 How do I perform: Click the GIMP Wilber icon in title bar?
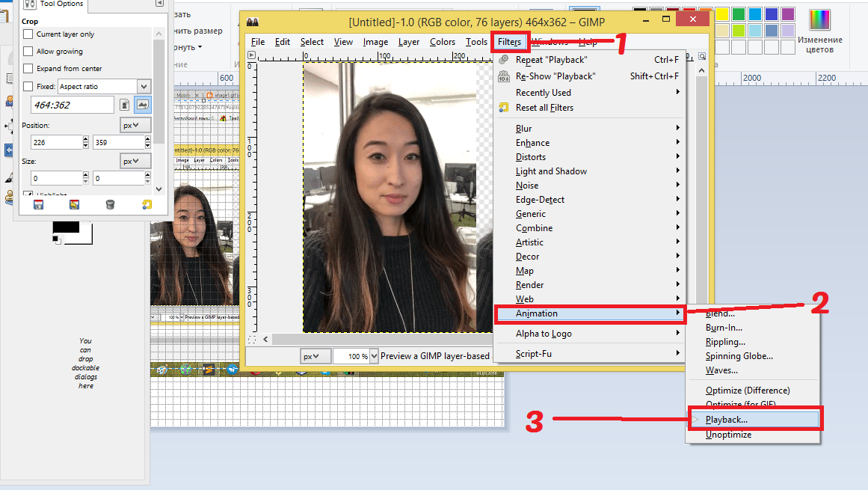tap(253, 22)
